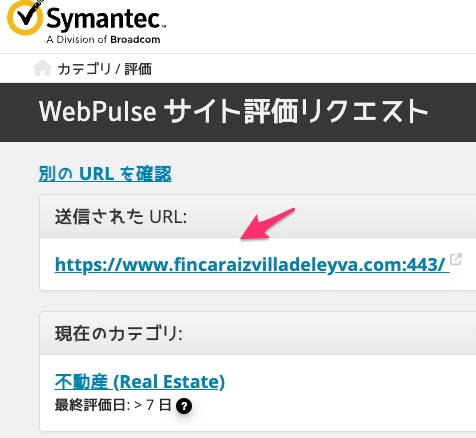Click the WebPulse word in the dark banner
The image size is (476, 438).
[98, 111]
